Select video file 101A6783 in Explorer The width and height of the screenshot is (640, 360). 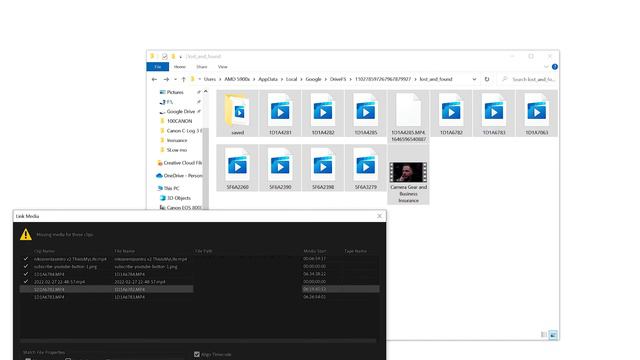(x=494, y=114)
